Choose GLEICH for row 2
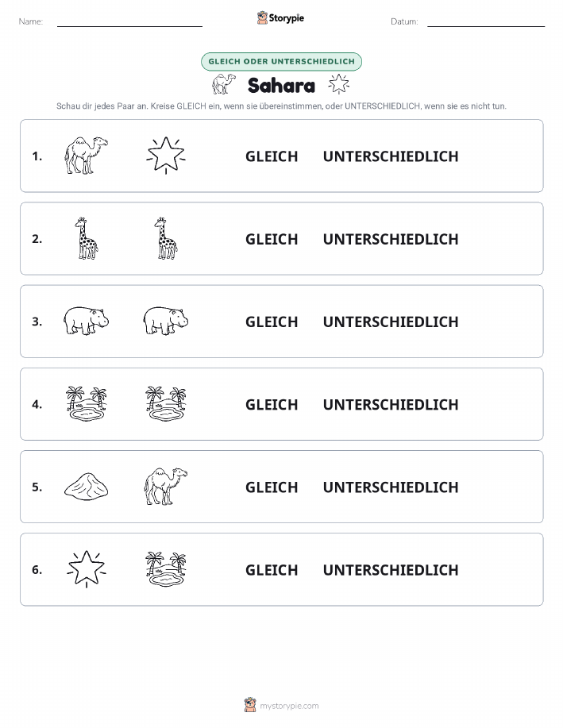The height and width of the screenshot is (728, 563). pos(272,239)
